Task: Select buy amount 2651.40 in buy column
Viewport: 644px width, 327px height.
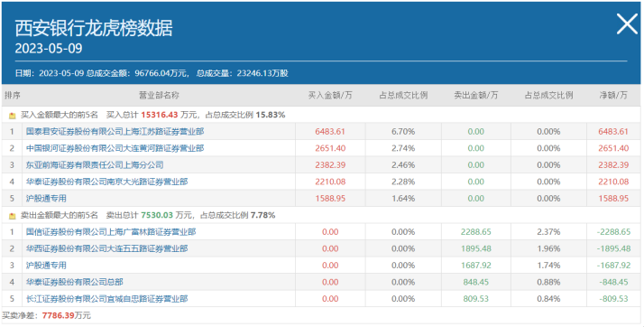Action: click(330, 148)
